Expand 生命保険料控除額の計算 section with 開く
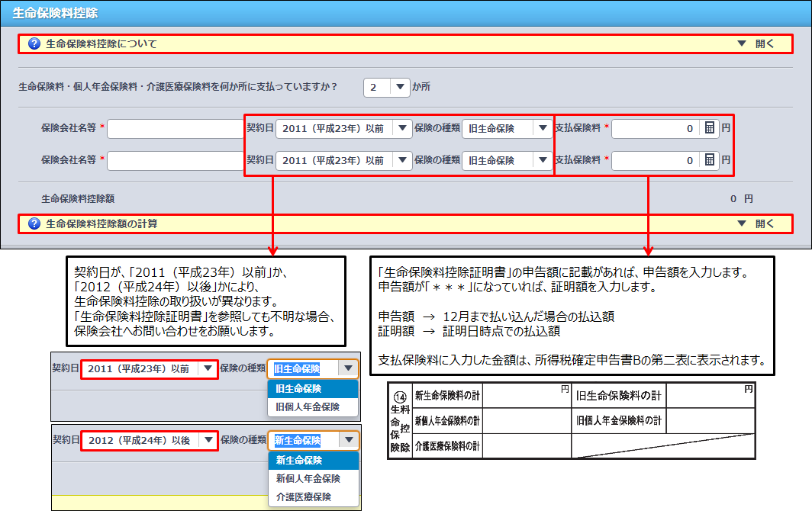The width and height of the screenshot is (812, 511). [x=756, y=224]
